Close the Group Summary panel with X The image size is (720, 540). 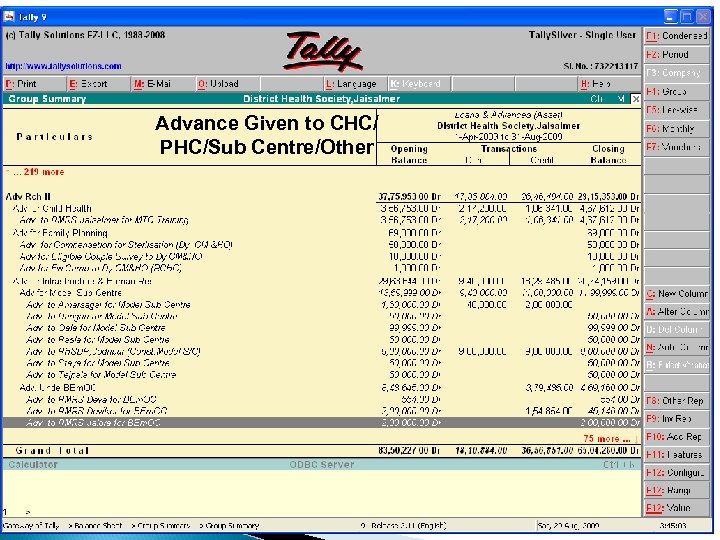[x=635, y=99]
